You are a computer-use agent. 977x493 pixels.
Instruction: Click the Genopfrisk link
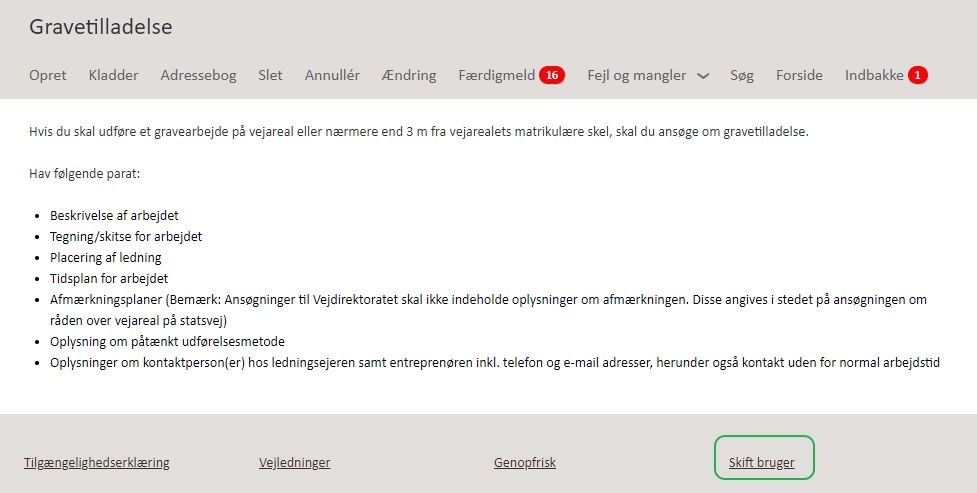(x=525, y=463)
